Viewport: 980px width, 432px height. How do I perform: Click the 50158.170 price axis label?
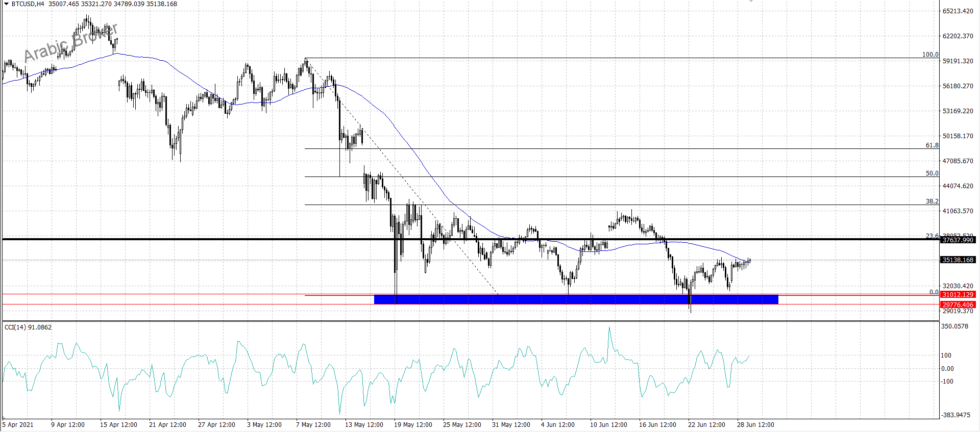pos(958,136)
